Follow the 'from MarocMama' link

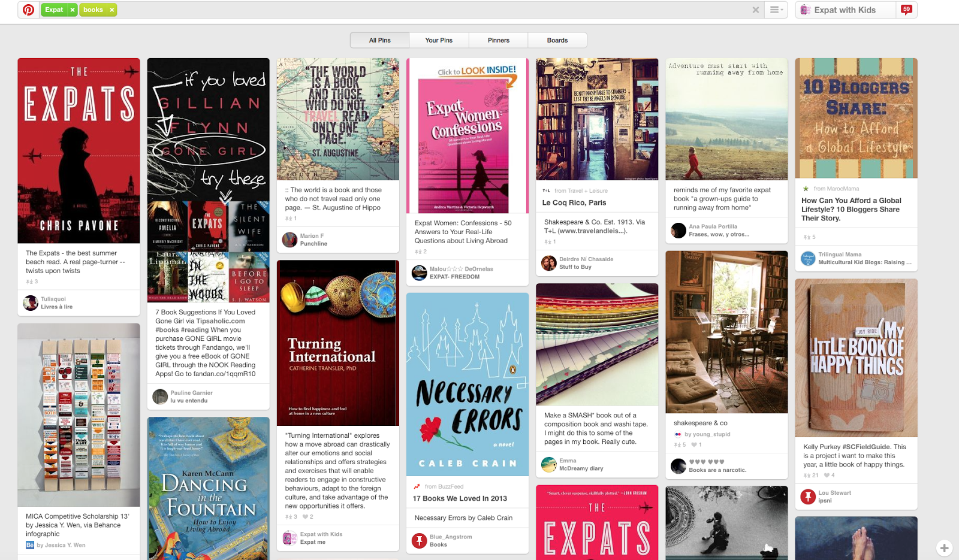pos(836,189)
